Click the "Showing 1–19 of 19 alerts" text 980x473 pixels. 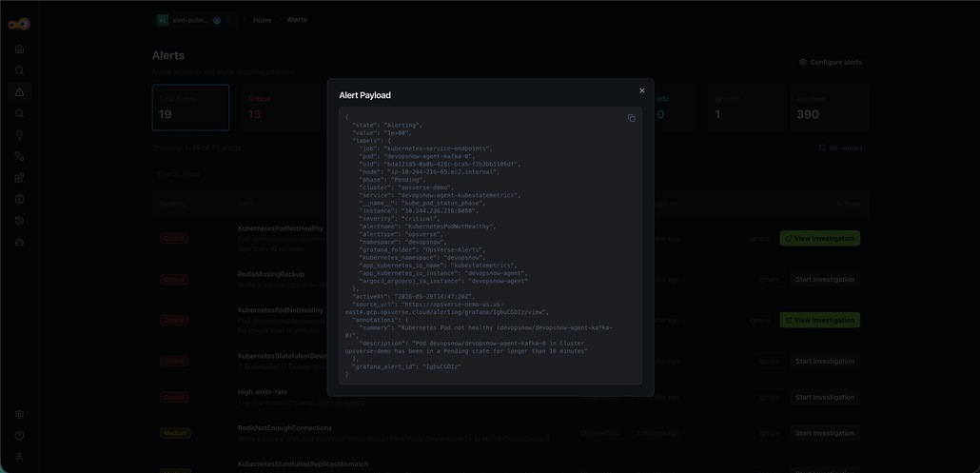tap(196, 148)
